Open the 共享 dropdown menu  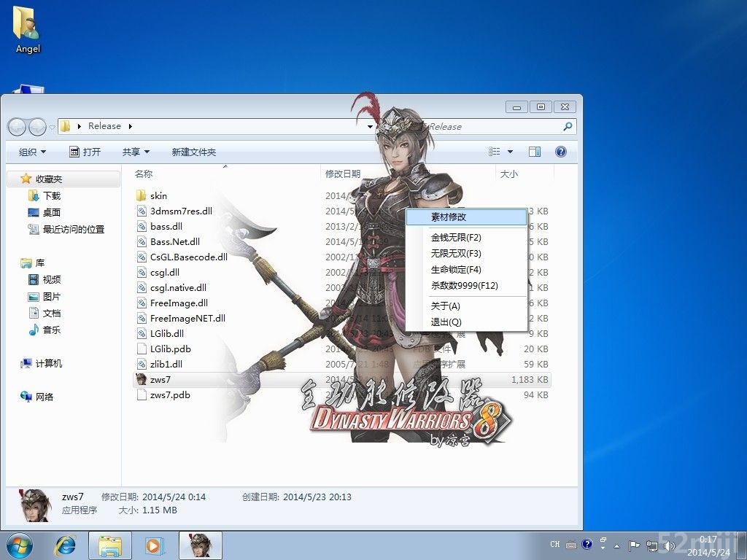click(136, 152)
